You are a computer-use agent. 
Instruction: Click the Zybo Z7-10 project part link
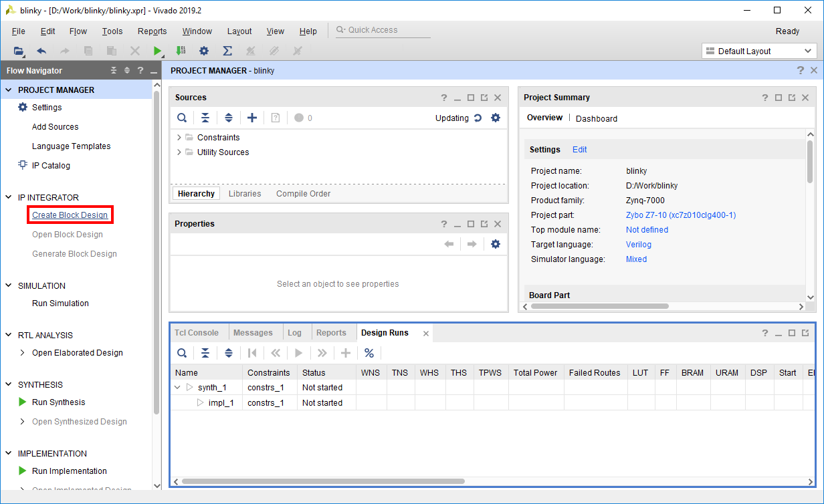point(681,215)
